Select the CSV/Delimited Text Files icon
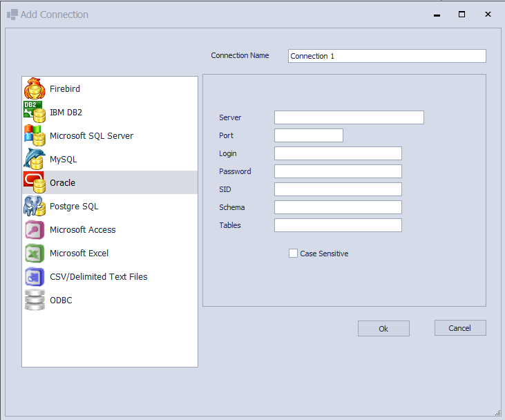 (x=35, y=277)
